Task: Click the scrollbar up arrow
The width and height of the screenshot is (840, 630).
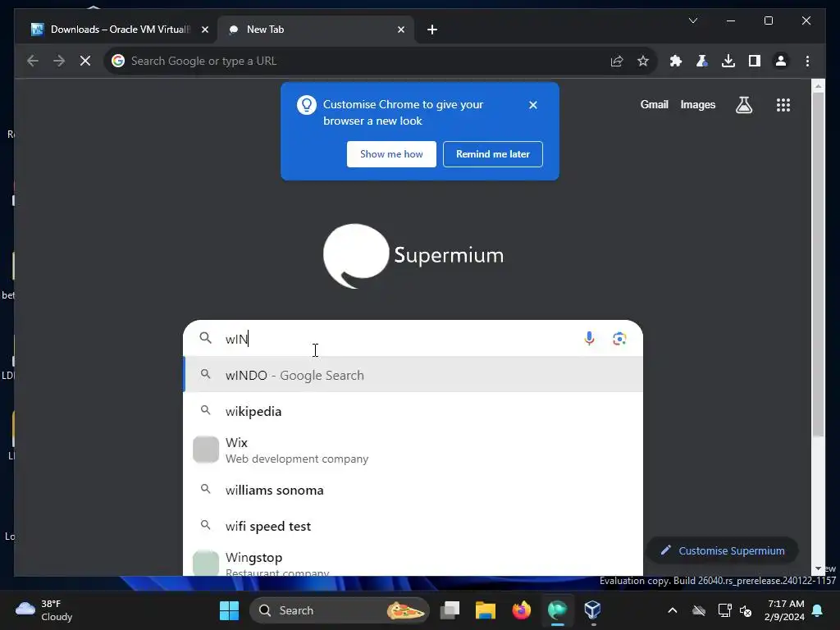Action: click(x=818, y=85)
